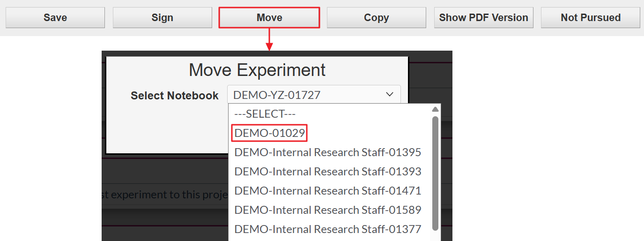Click the Save button
Screen dimensions: 644x241
point(55,18)
